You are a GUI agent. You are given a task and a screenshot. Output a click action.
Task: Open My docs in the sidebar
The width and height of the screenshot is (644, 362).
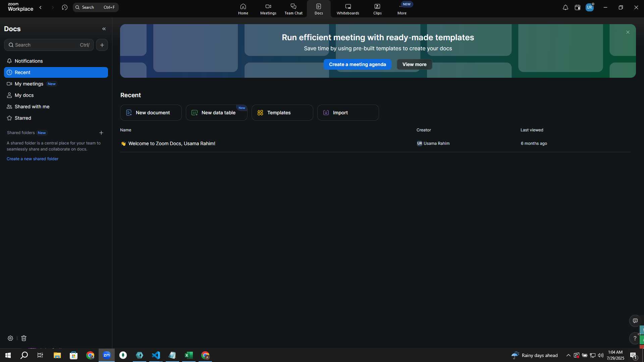[56, 95]
